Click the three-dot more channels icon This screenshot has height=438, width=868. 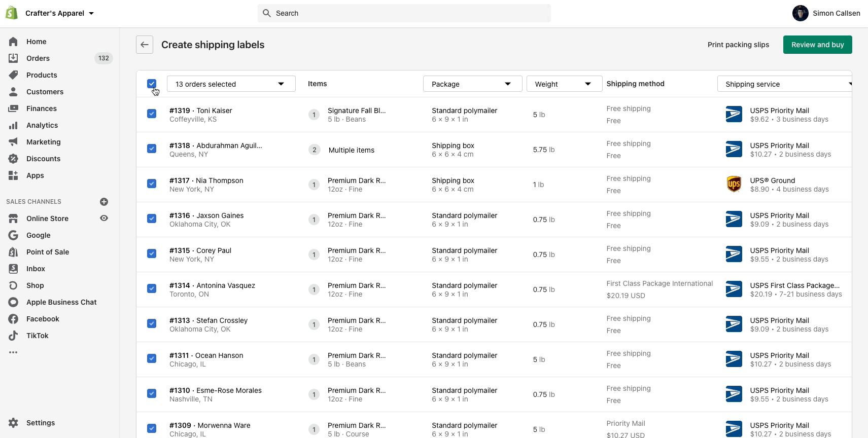[x=13, y=352]
